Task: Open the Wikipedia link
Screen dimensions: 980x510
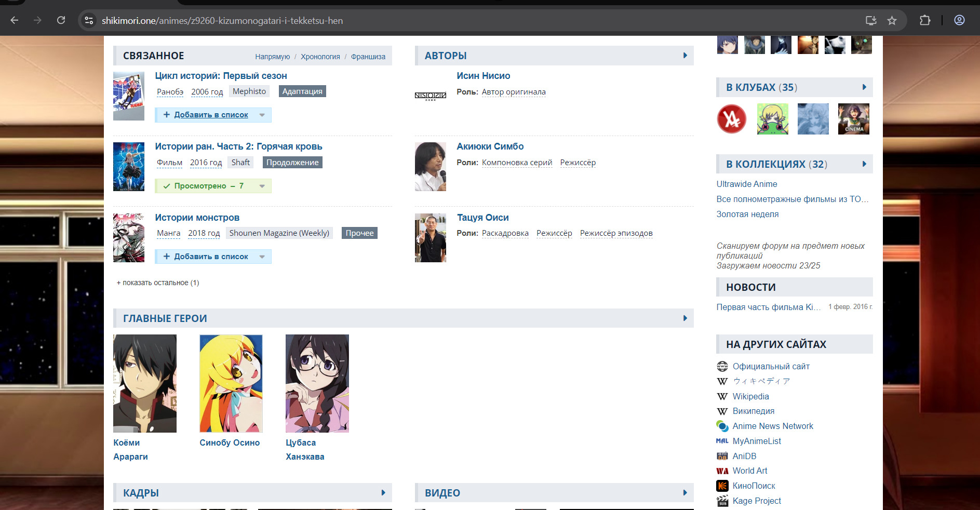Action: [x=750, y=396]
